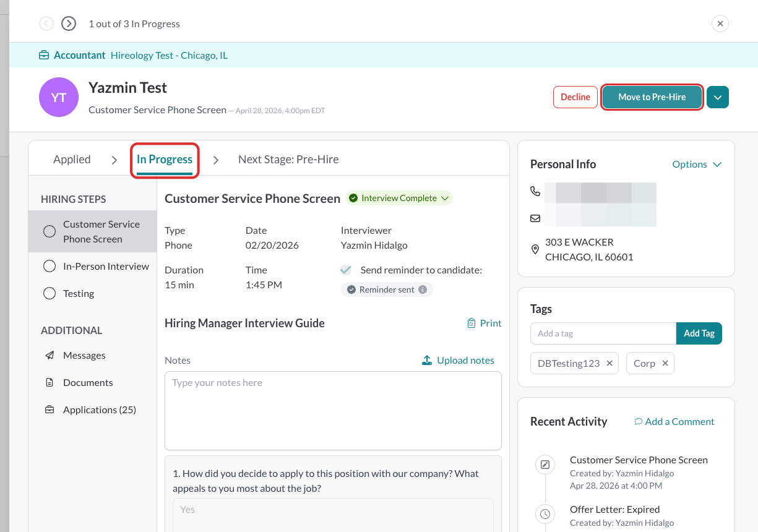Move candidate to Pre-Hire
The width and height of the screenshot is (758, 532).
click(x=652, y=97)
